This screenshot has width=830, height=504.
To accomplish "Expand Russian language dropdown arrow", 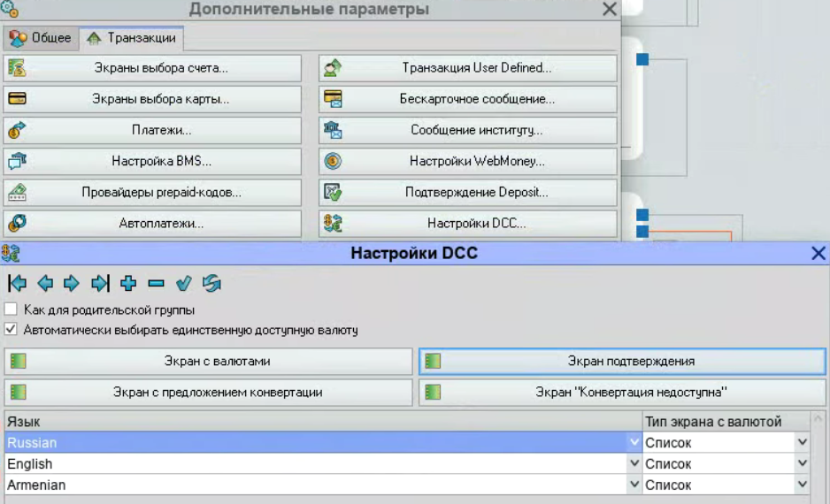I will pos(634,442).
